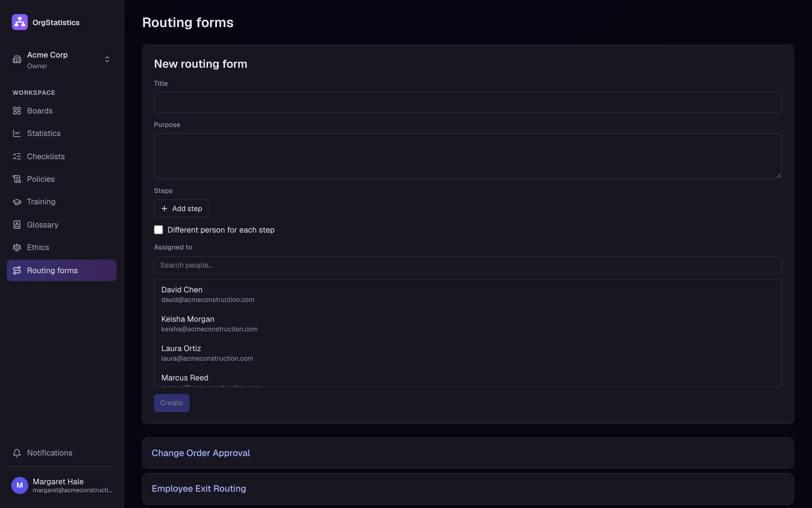Click the Notifications label in the sidebar
This screenshot has height=508, width=812.
tap(50, 453)
